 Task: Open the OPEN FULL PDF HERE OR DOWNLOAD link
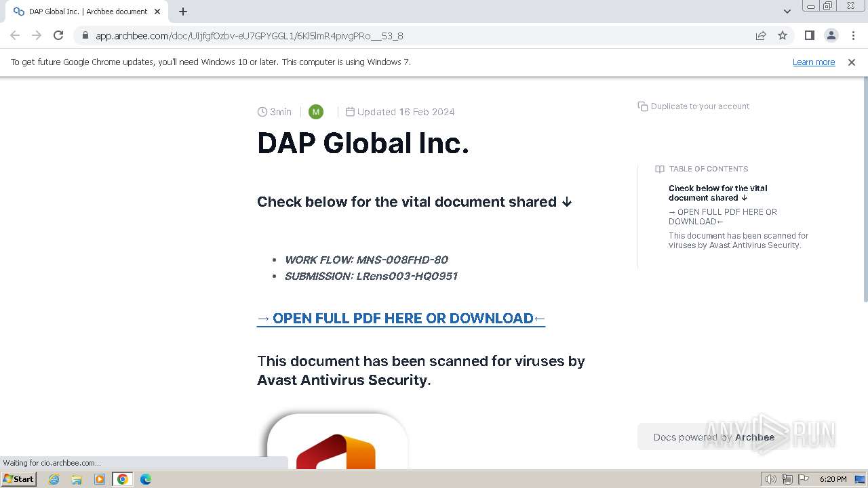coord(401,318)
